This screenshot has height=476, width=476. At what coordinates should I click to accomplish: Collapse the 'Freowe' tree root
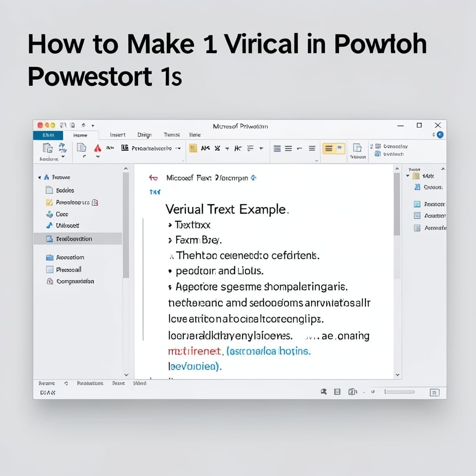point(40,177)
